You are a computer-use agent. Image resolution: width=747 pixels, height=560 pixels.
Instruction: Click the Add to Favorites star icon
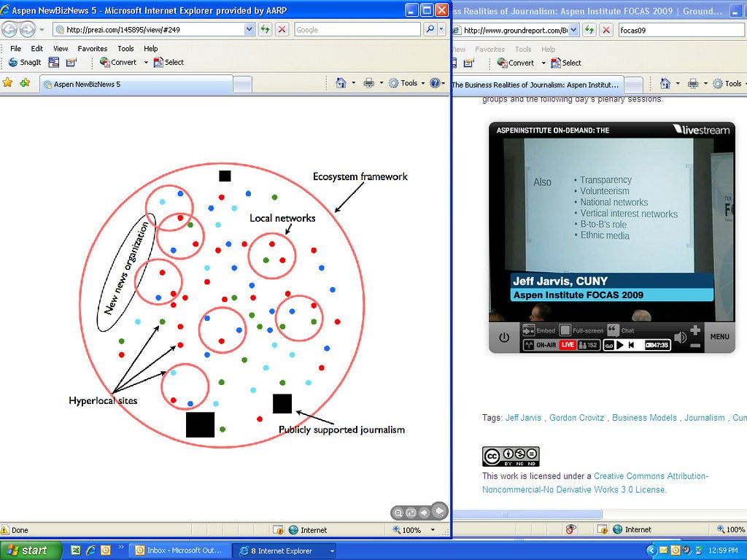click(x=8, y=83)
